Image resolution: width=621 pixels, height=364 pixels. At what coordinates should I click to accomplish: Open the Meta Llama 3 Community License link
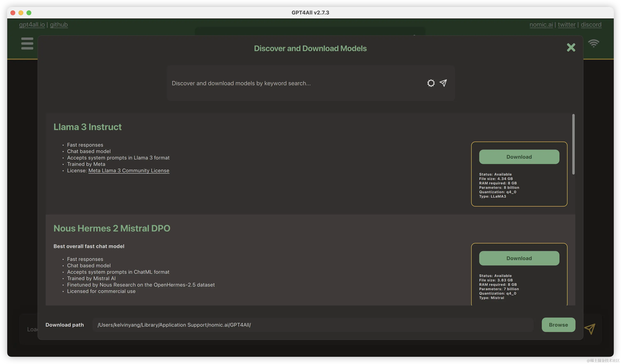pos(129,171)
